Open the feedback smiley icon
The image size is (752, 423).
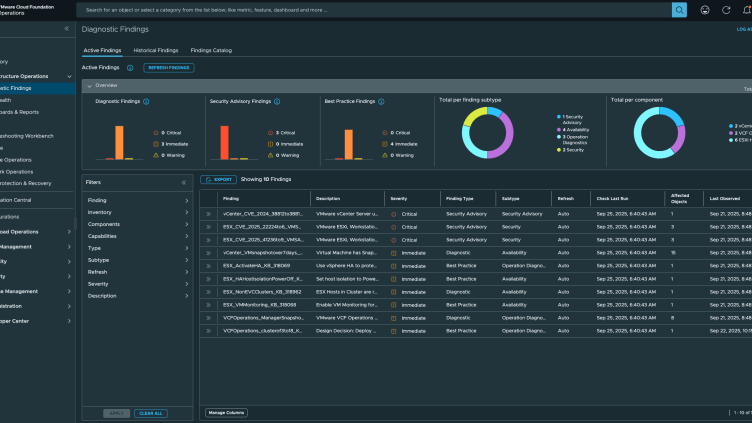tap(705, 10)
